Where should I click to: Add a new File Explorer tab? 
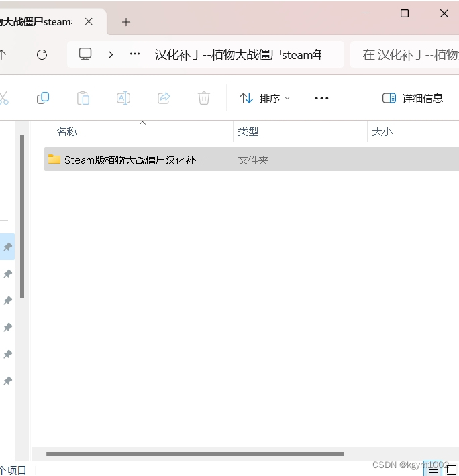point(126,22)
